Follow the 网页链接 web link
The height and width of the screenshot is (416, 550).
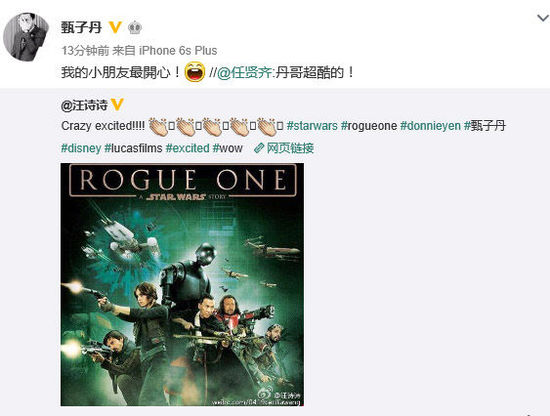(290, 148)
